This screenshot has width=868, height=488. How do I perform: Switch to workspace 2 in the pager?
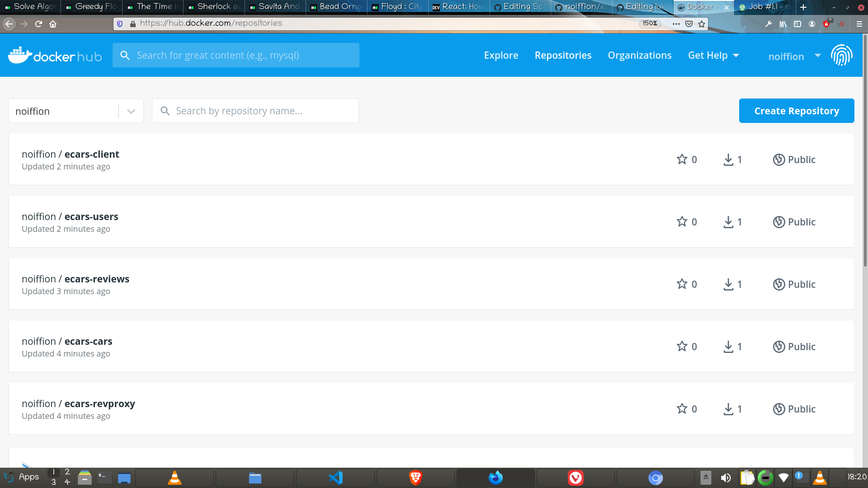coord(67,472)
